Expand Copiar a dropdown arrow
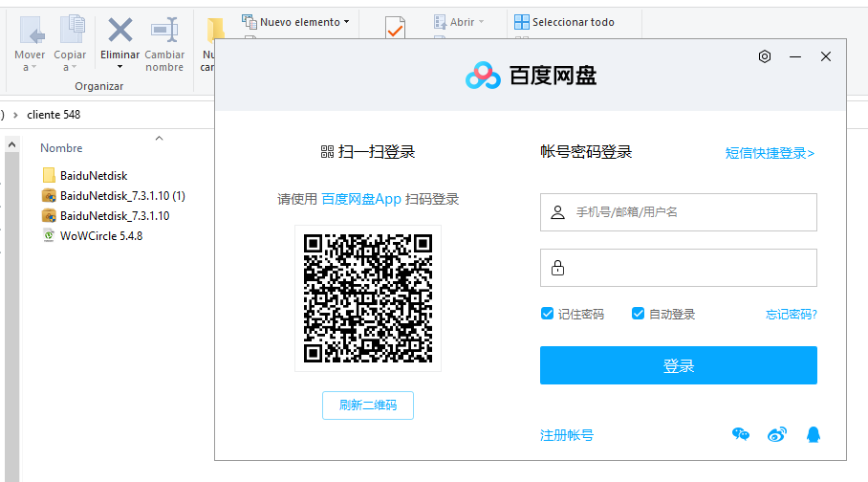 tap(75, 68)
